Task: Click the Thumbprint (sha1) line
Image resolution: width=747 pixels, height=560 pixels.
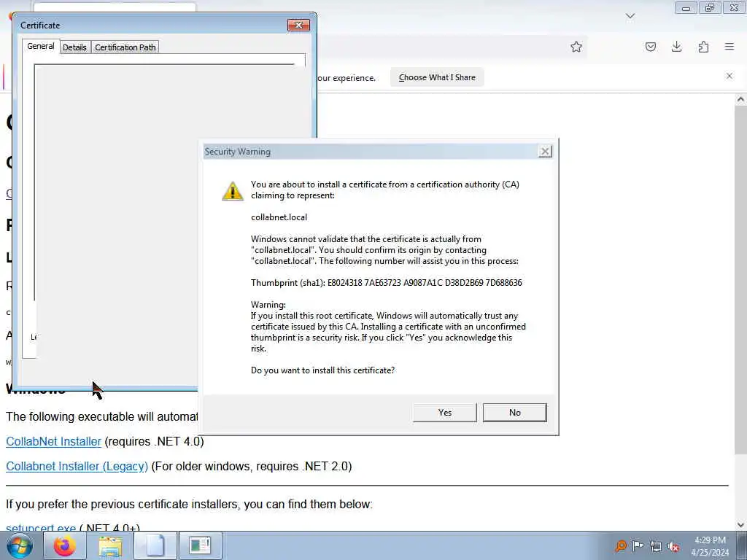Action: tap(387, 283)
